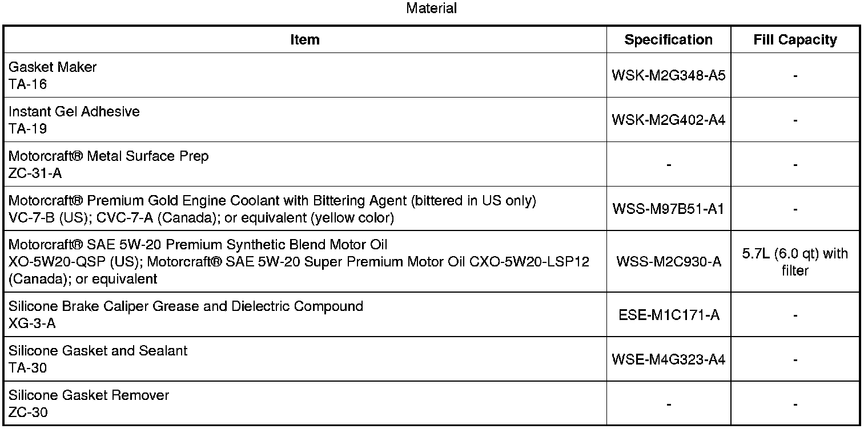This screenshot has width=868, height=429.
Task: Click specification WSK-M2G348-A5
Action: coord(668,75)
